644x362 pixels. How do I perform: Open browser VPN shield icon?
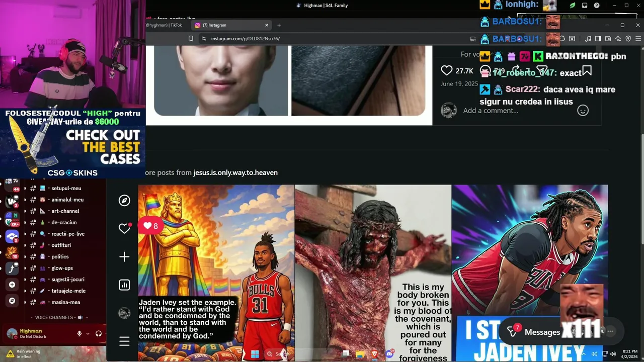(x=628, y=39)
